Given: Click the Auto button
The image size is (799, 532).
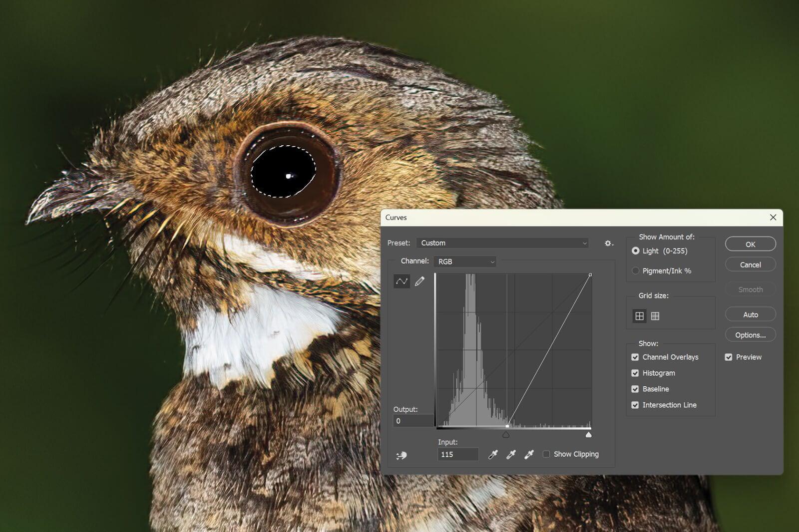Looking at the screenshot, I should pos(750,314).
